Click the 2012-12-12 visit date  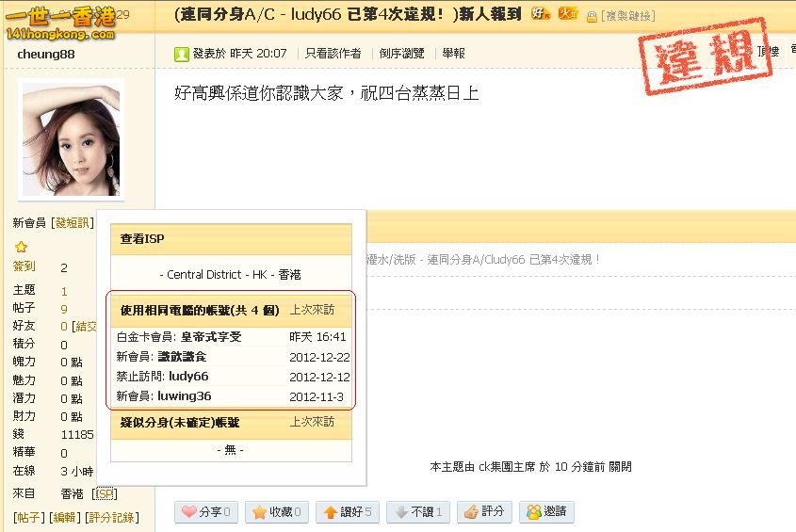click(x=319, y=378)
